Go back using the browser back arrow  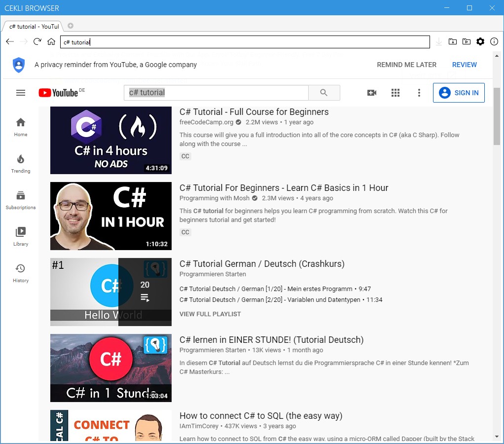[10, 41]
